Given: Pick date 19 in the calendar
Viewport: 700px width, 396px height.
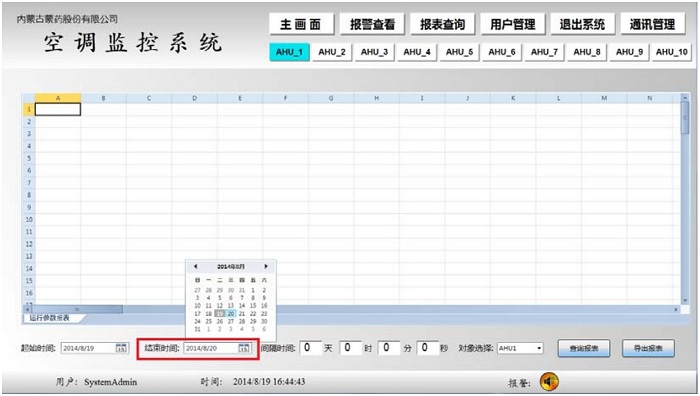Looking at the screenshot, I should 220,314.
